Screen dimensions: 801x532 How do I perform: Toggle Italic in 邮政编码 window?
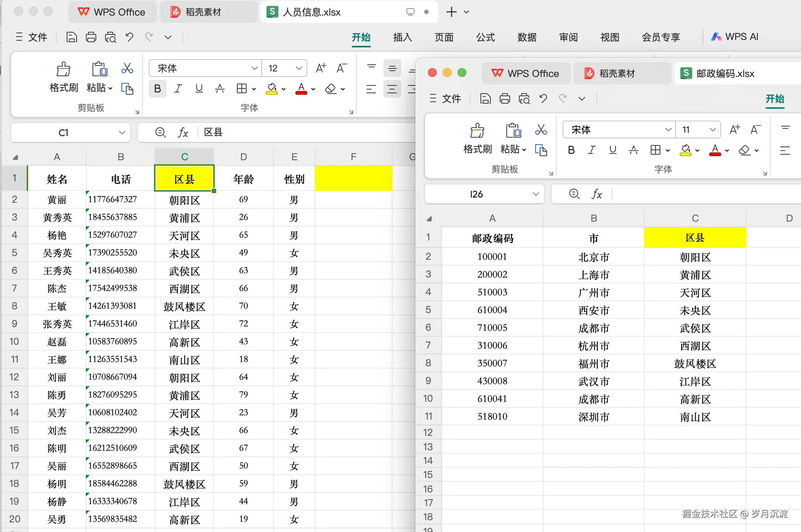coord(592,150)
